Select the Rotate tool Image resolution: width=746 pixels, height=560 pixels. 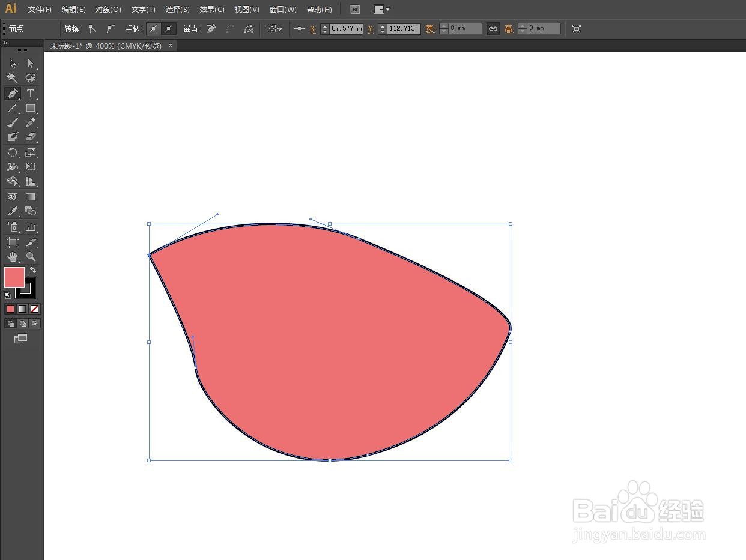click(x=13, y=152)
